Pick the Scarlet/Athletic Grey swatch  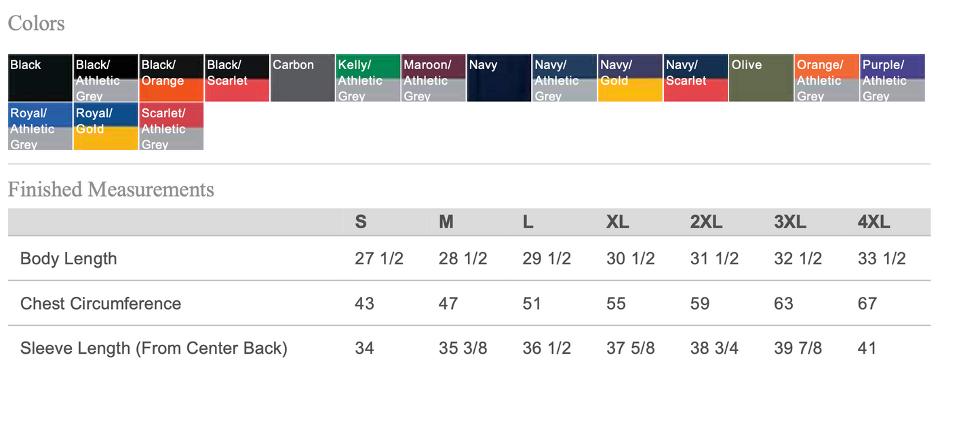click(171, 126)
